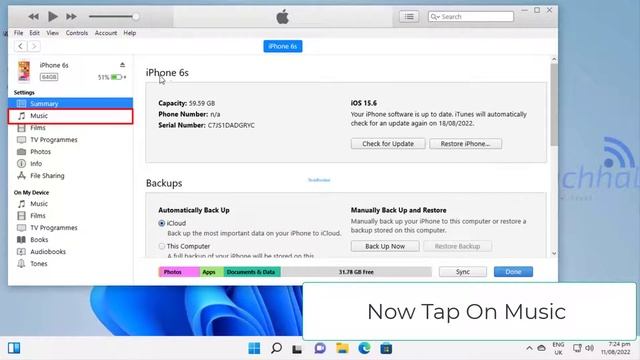
Task: Open Task View on the taskbar
Action: click(297, 349)
